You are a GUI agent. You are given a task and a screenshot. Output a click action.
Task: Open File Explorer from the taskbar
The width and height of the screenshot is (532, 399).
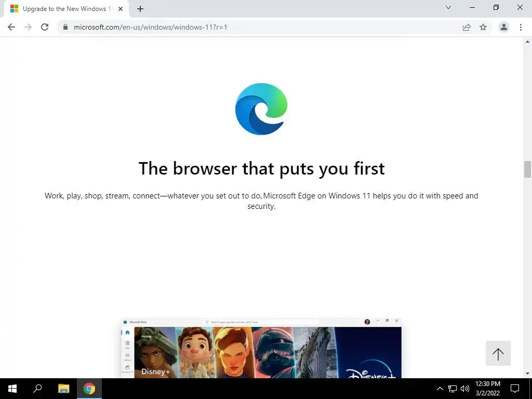point(63,389)
